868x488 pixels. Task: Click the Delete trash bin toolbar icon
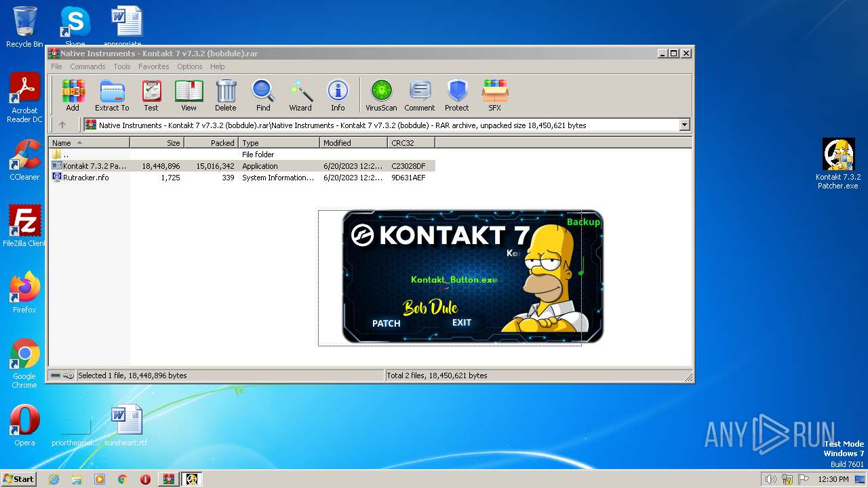click(x=226, y=95)
